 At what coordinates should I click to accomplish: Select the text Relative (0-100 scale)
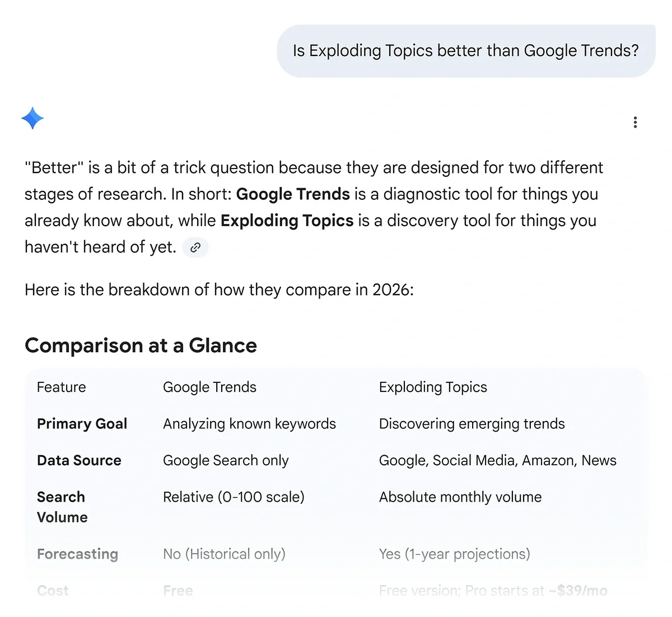(x=234, y=497)
